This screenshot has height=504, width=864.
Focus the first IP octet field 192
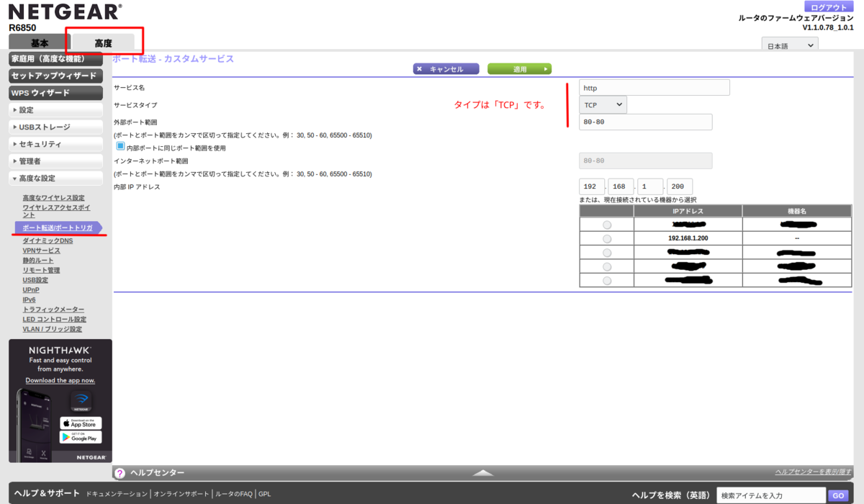(591, 186)
